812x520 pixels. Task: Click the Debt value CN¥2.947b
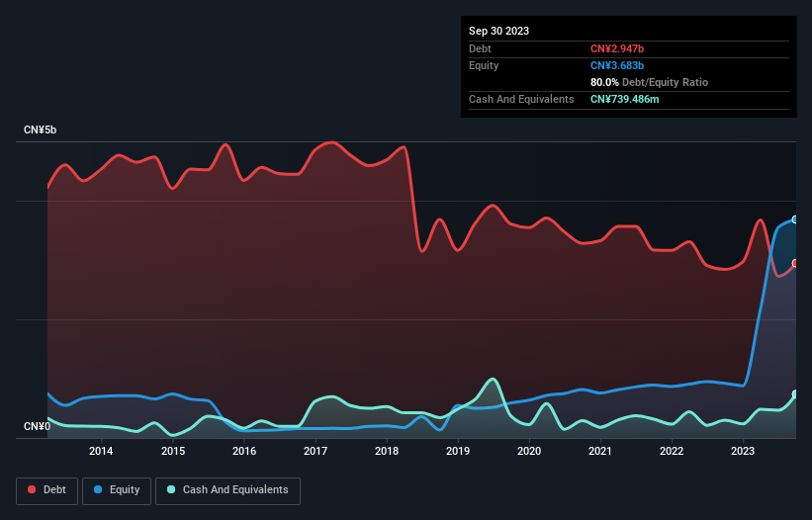click(617, 48)
